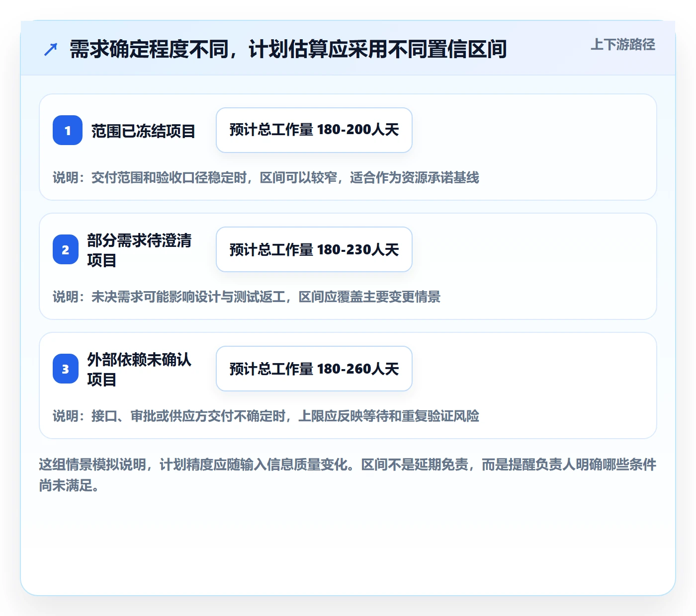The width and height of the screenshot is (696, 616).
Task: Click the summary paragraph starting 这组情景模拟说明
Action: click(x=348, y=475)
